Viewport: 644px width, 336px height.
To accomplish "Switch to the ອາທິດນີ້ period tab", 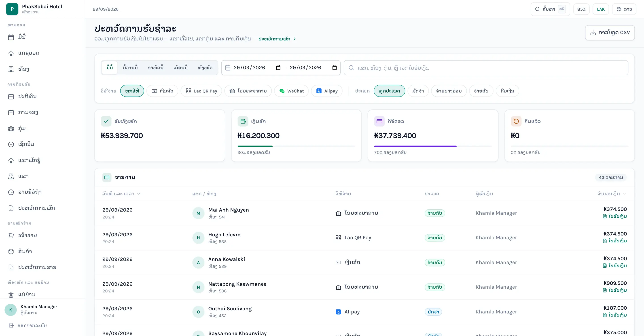I will (155, 68).
